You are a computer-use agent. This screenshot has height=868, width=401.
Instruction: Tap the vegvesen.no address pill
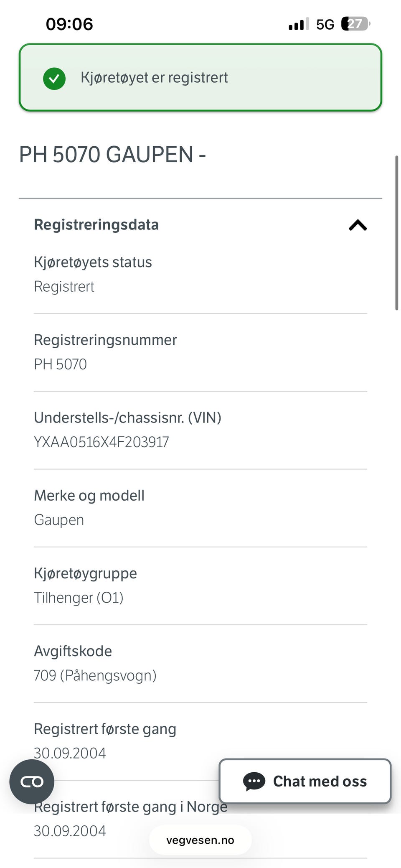(200, 840)
